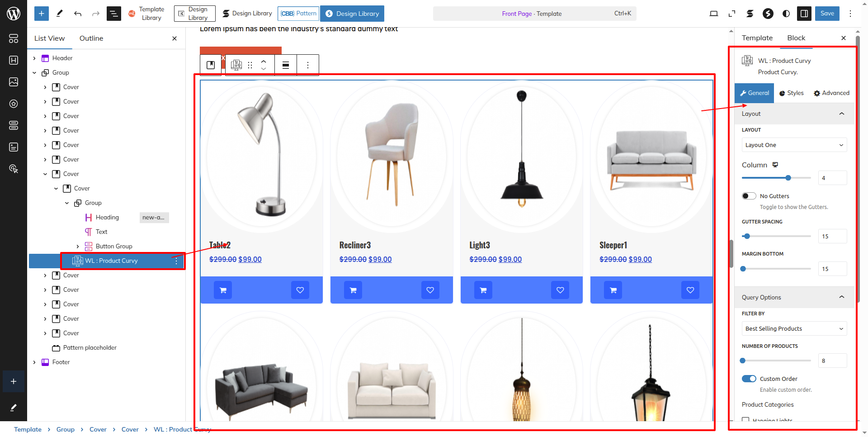Click the Number of Products input field
The width and height of the screenshot is (868, 437).
[x=832, y=361]
